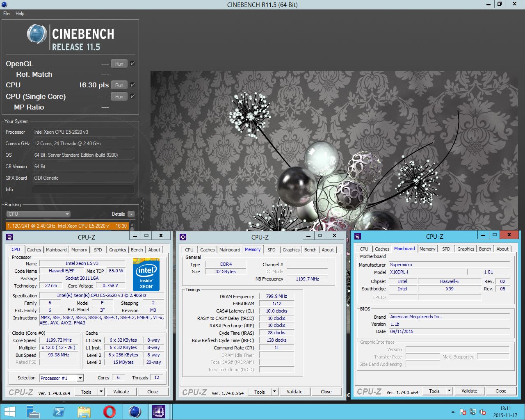
Task: Click Validate in right CPU-Z window
Action: 469,391
